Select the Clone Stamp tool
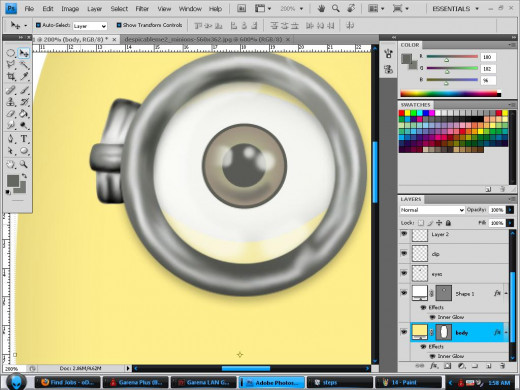Viewport: 520px width, 390px height. pyautogui.click(x=10, y=102)
